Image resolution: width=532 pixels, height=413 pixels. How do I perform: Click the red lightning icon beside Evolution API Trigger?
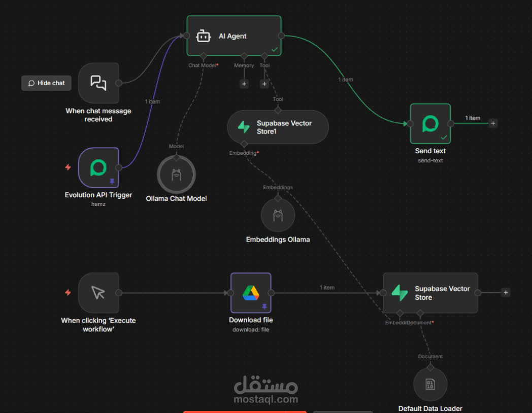(68, 167)
